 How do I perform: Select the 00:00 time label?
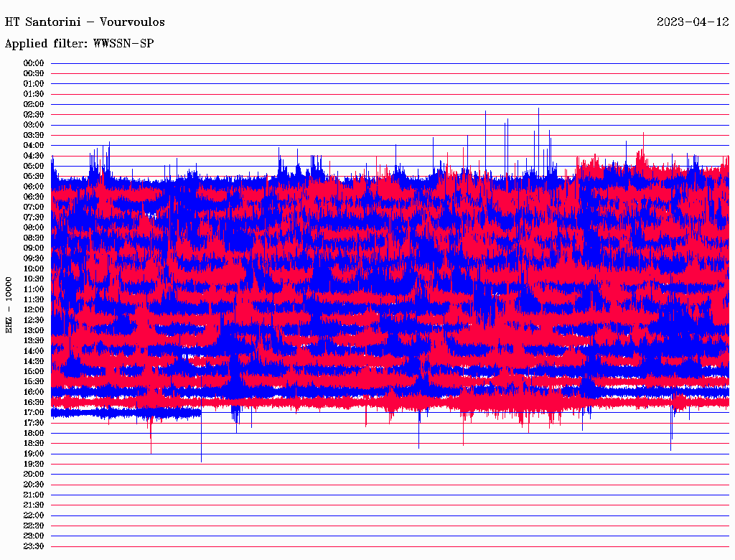[34, 63]
